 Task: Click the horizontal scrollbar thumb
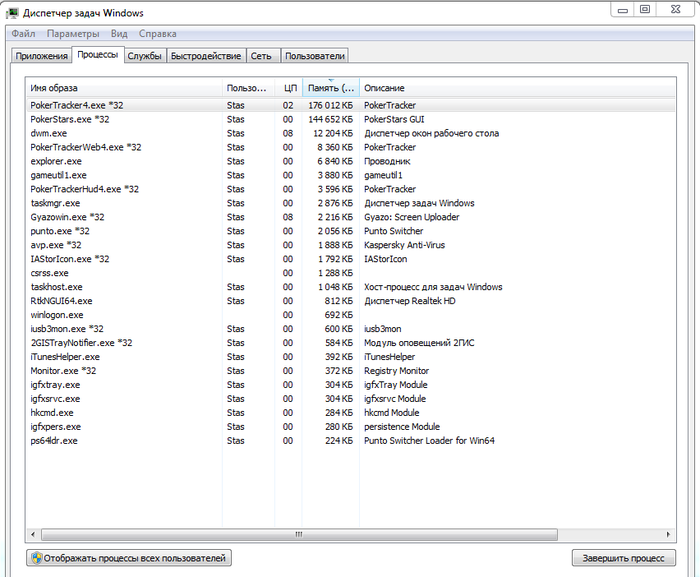(299, 534)
